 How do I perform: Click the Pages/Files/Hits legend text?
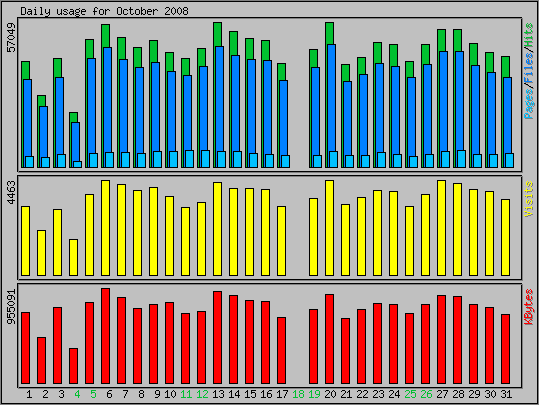point(529,71)
